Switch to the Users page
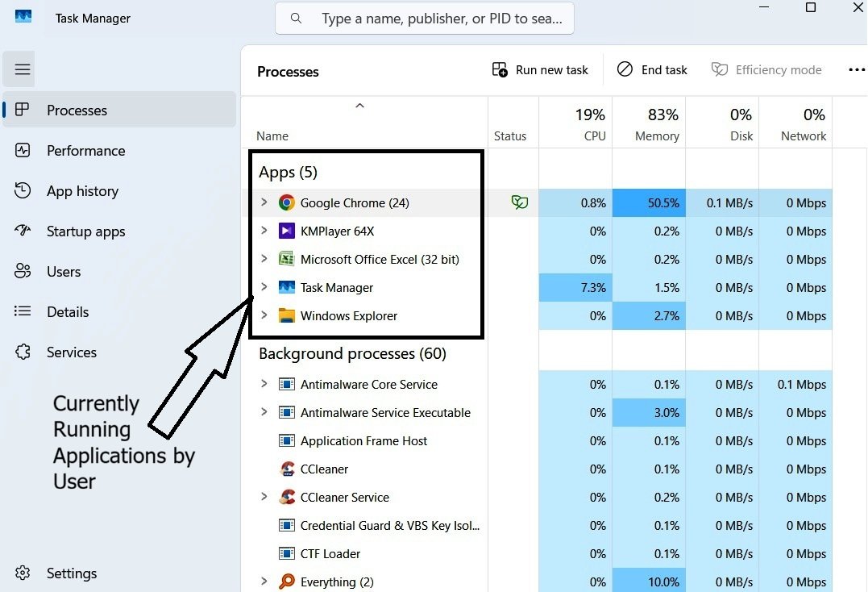The width and height of the screenshot is (868, 592). 119,271
